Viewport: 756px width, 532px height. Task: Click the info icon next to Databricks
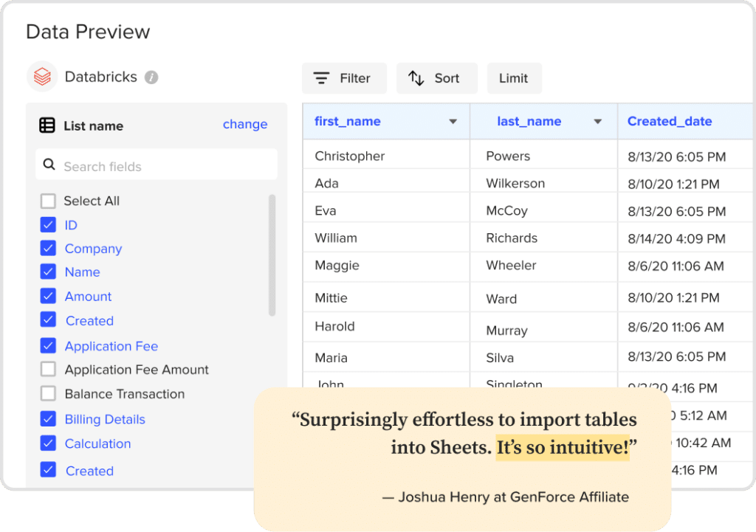[151, 77]
